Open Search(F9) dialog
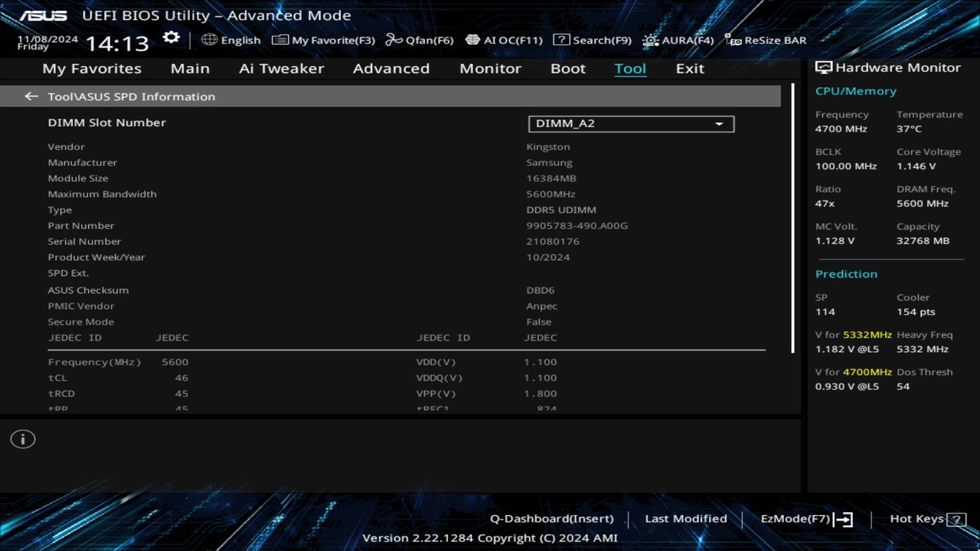Image resolution: width=980 pixels, height=551 pixels. point(593,40)
